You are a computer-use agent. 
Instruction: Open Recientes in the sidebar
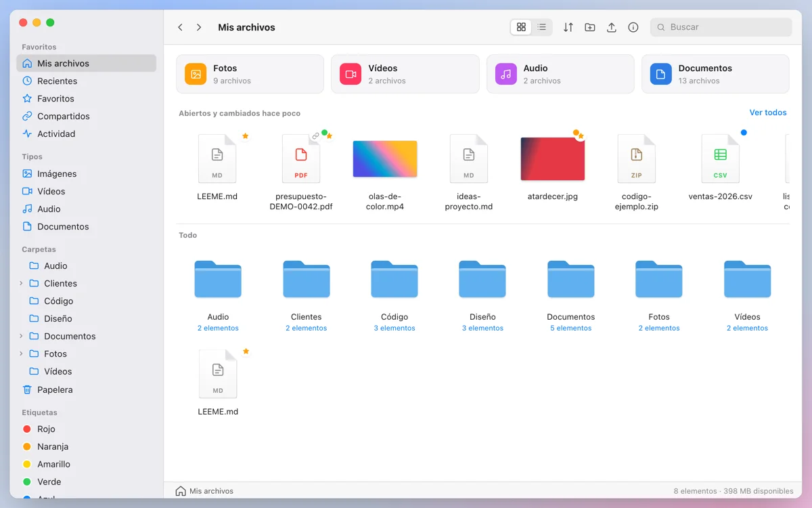point(87,81)
